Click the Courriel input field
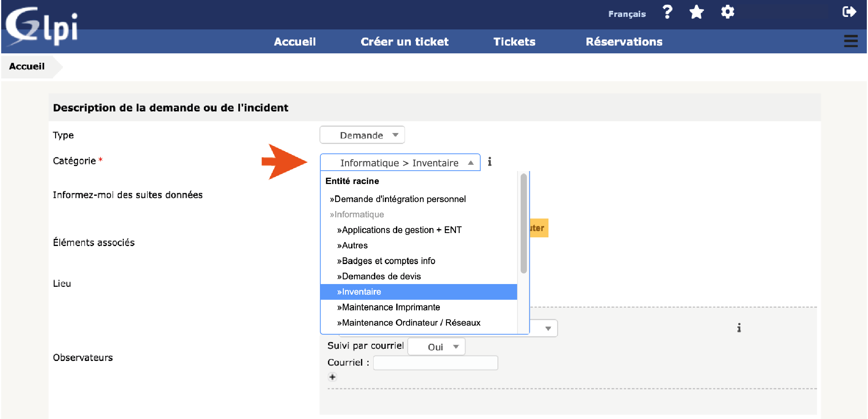868x419 pixels. click(x=435, y=363)
